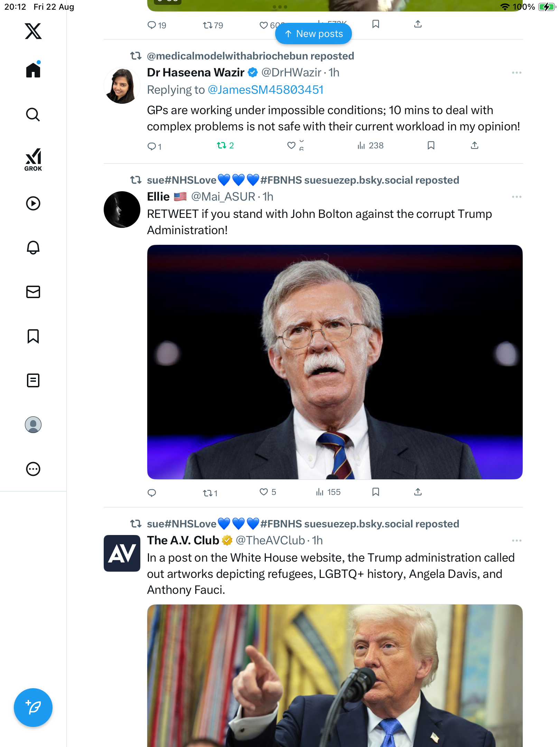The image size is (560, 747).
Task: Open Bookmarks in the sidebar
Action: point(33,336)
